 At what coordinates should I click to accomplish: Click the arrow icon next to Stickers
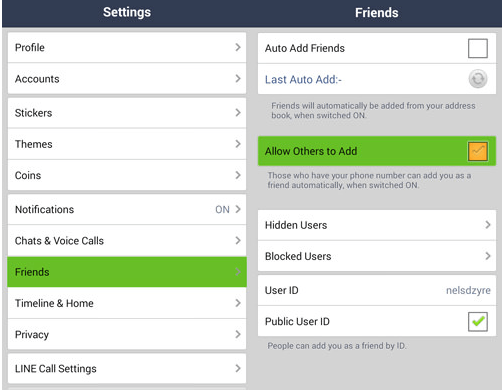pos(238,113)
